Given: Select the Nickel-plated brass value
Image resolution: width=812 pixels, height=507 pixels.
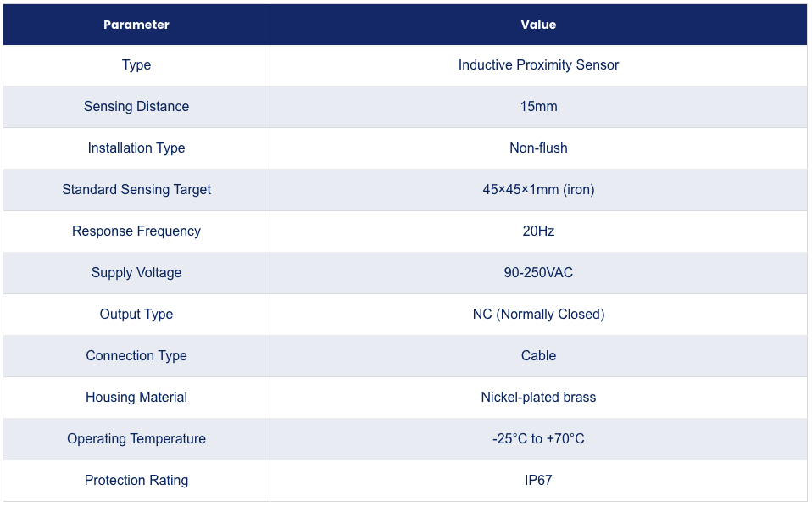Looking at the screenshot, I should tap(538, 398).
